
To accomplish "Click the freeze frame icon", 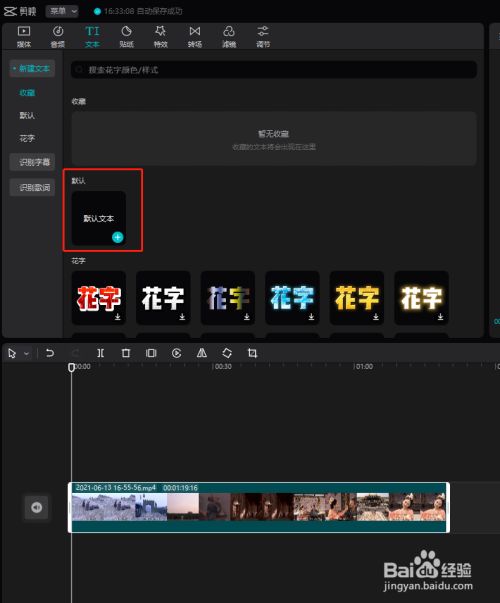I will [x=151, y=353].
